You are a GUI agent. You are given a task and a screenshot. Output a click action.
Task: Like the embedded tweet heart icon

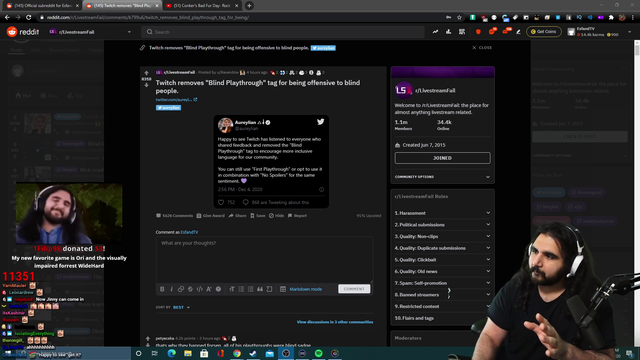[221, 202]
